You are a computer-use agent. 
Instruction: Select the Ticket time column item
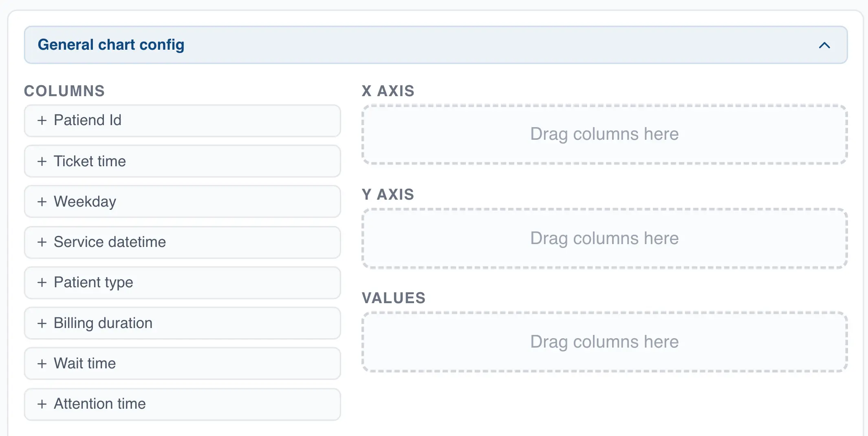pos(182,161)
